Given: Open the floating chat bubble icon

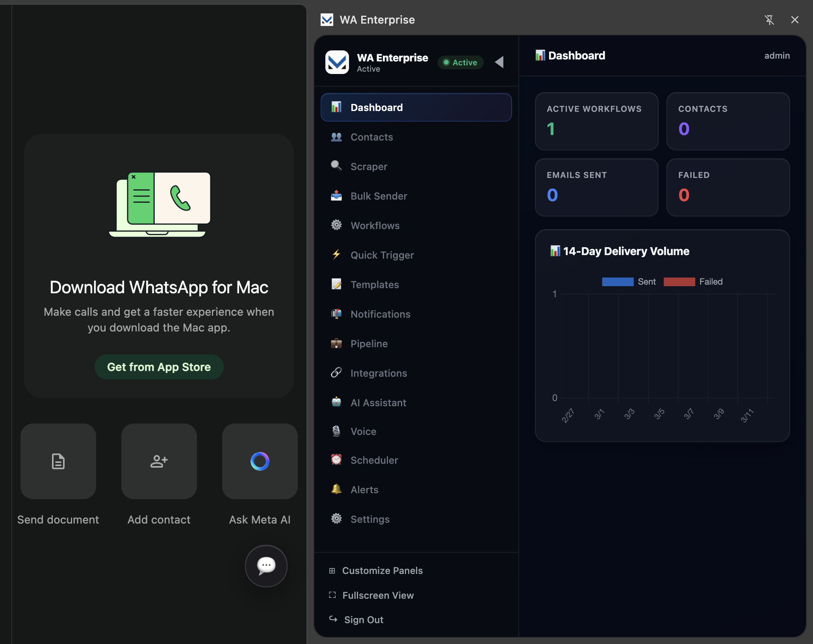Looking at the screenshot, I should point(266,566).
